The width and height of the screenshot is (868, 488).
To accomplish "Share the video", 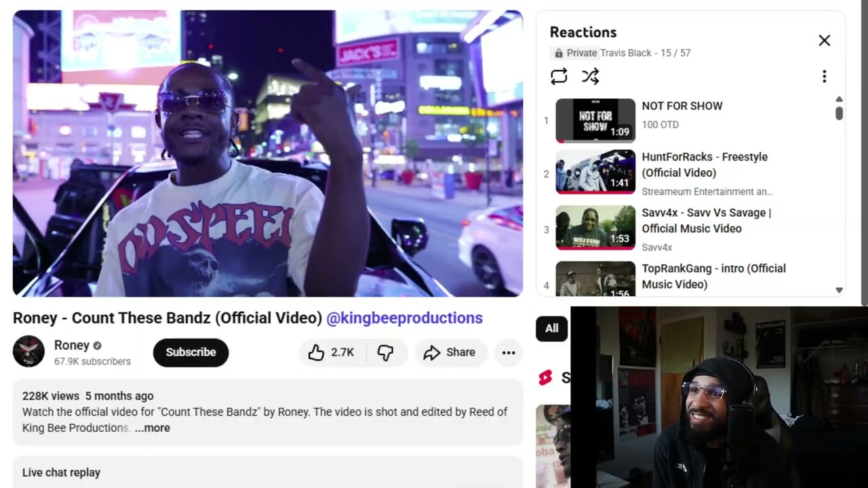I will [449, 352].
